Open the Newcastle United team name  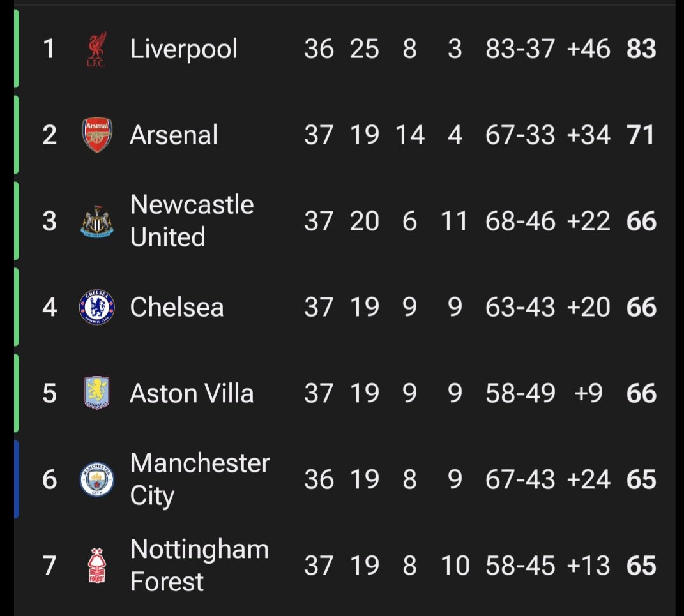tap(192, 221)
